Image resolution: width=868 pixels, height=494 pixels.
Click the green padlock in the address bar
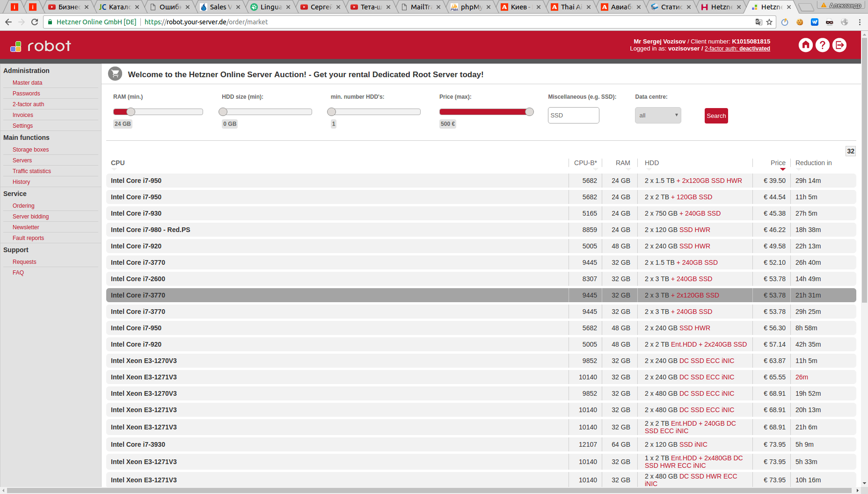click(x=50, y=22)
